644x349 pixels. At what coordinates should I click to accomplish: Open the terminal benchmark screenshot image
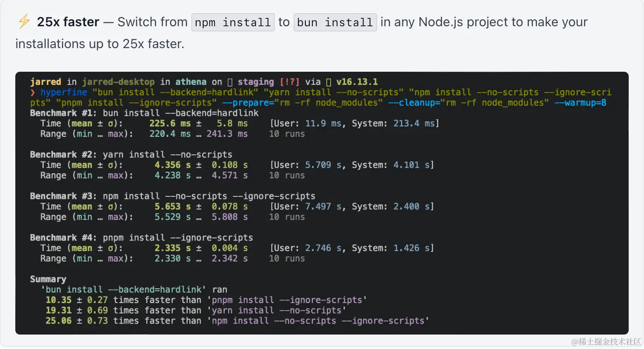(x=322, y=203)
